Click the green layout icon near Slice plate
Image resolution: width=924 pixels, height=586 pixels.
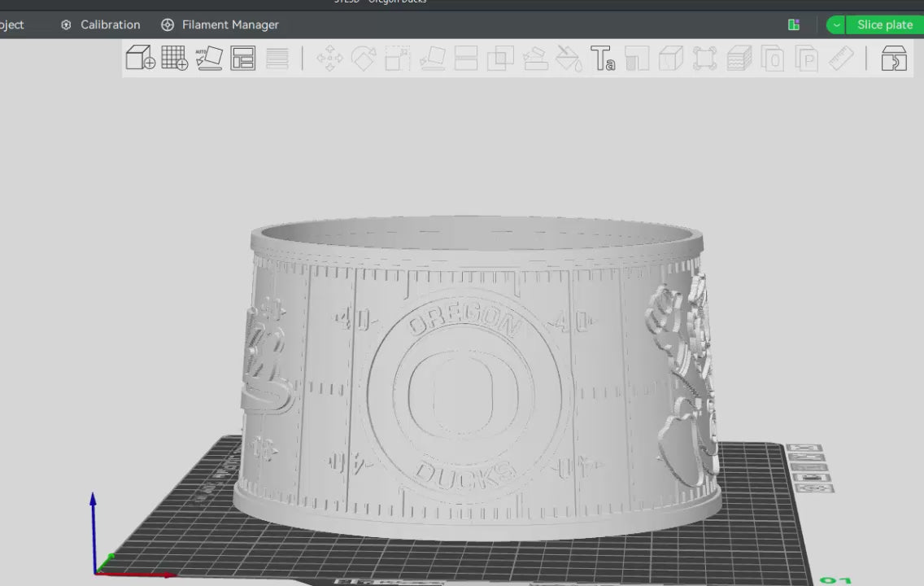[x=794, y=24]
